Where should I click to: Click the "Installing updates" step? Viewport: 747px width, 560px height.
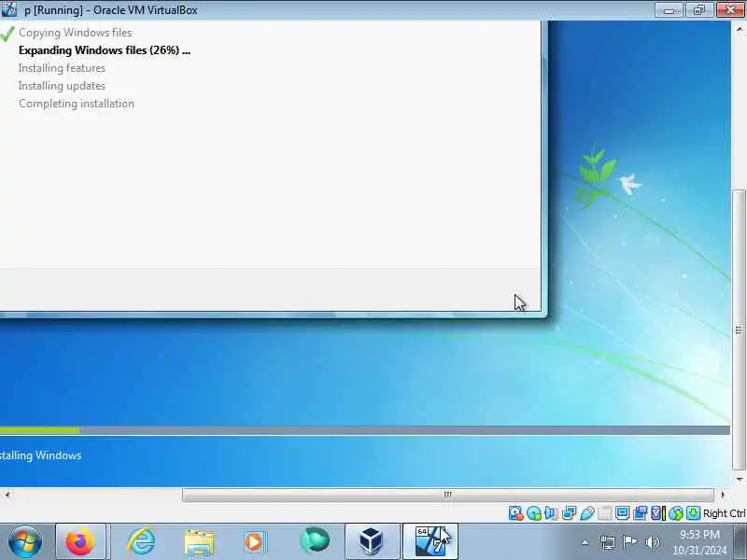tap(62, 86)
